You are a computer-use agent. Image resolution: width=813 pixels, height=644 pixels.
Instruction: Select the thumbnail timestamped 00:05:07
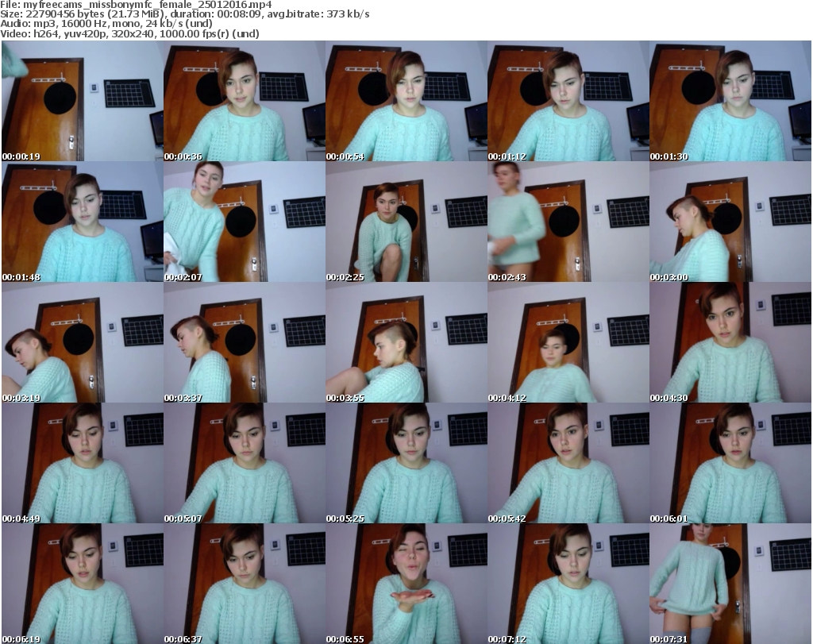[245, 463]
